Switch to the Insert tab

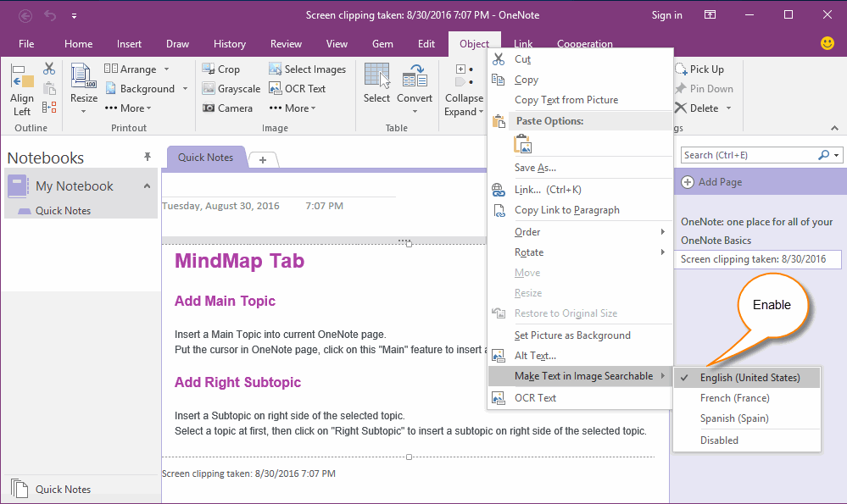click(129, 44)
